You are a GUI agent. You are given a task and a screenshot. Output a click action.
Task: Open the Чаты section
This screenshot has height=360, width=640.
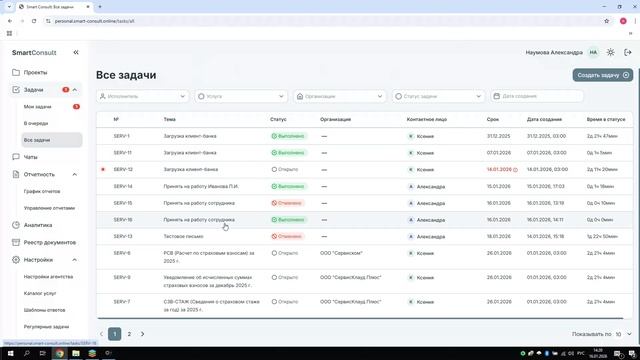[30, 157]
